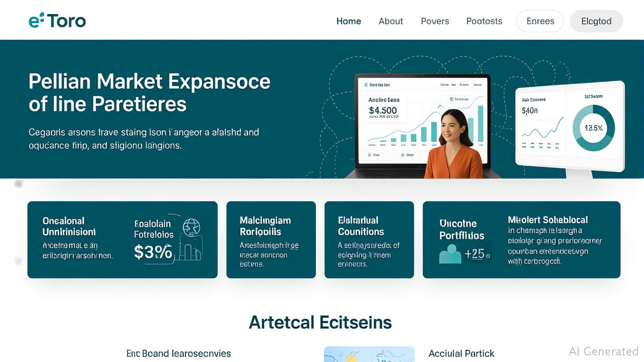Select the Malcingiam Roriopiils card
Image resolution: width=644 pixels, height=362 pixels.
pos(271,239)
